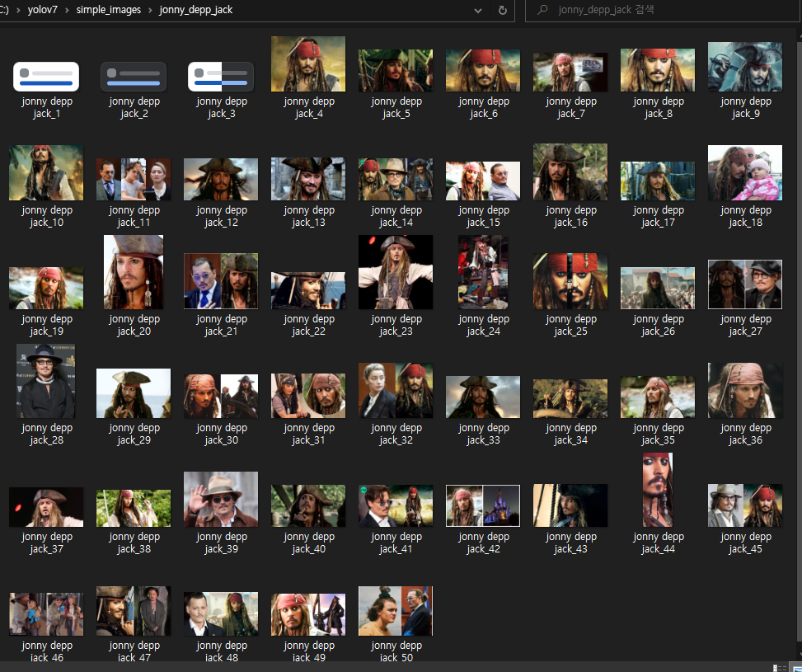Image resolution: width=802 pixels, height=672 pixels.
Task: Select the jonny depp jack_12 thumbnail
Action: 221,179
